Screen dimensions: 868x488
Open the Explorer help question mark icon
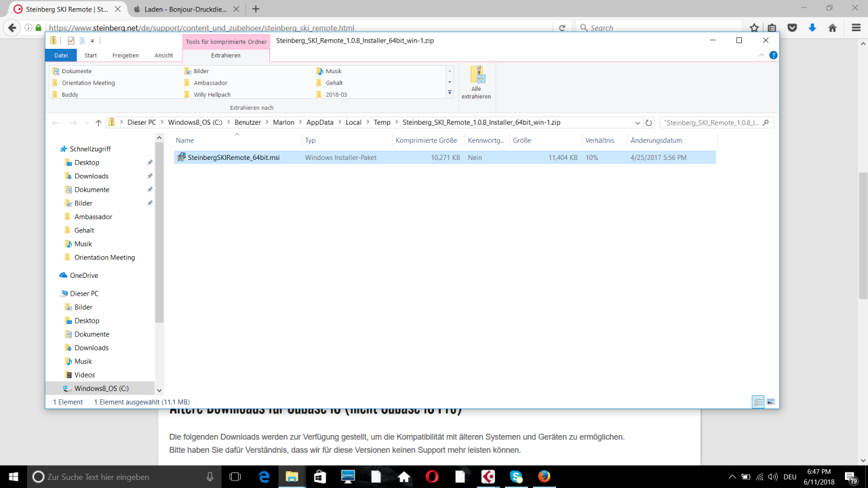pyautogui.click(x=774, y=56)
